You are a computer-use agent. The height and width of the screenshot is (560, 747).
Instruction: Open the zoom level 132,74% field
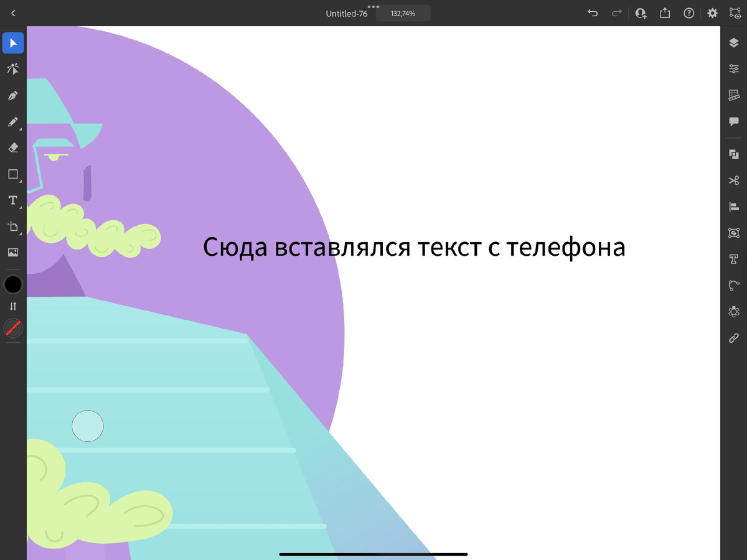[403, 13]
